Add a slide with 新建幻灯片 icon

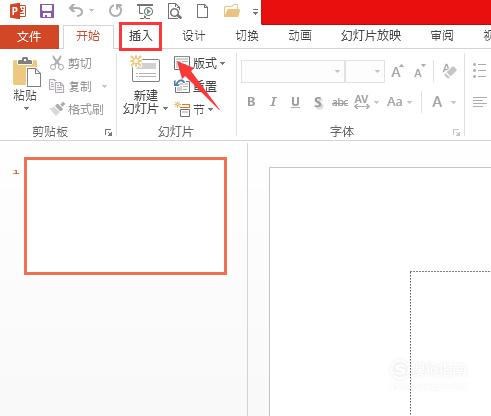pyautogui.click(x=146, y=70)
